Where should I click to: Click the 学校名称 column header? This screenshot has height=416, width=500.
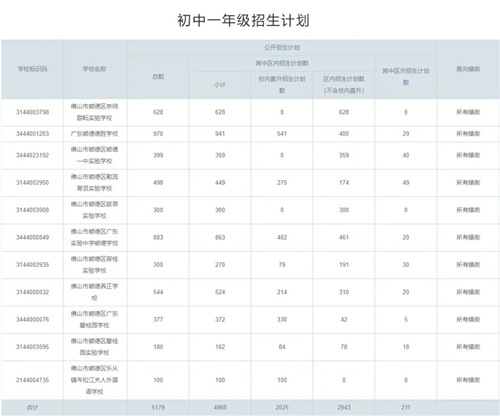click(95, 69)
